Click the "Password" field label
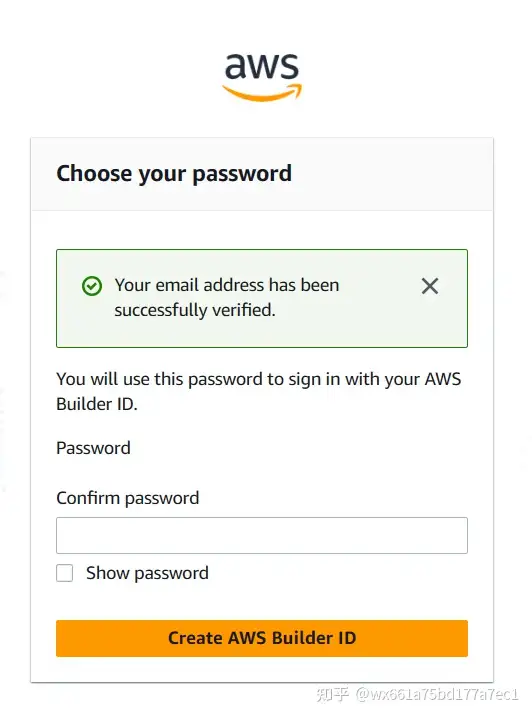The image size is (532, 717). pyautogui.click(x=93, y=448)
